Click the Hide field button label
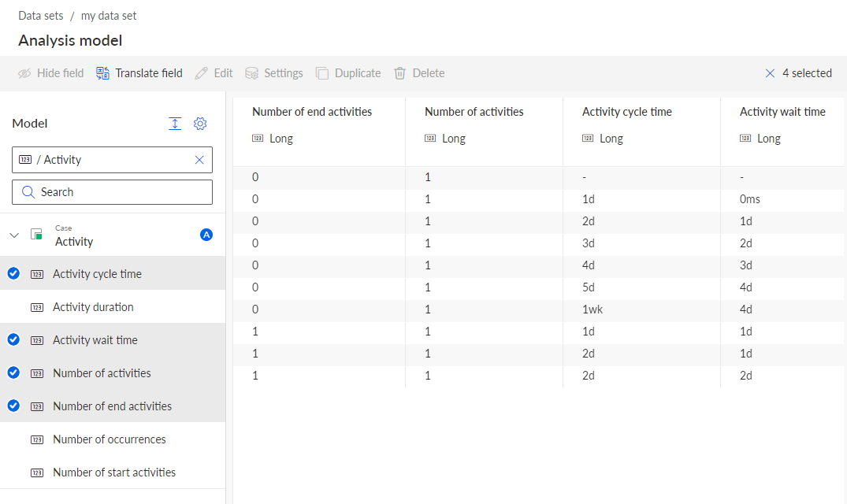 pyautogui.click(x=60, y=73)
